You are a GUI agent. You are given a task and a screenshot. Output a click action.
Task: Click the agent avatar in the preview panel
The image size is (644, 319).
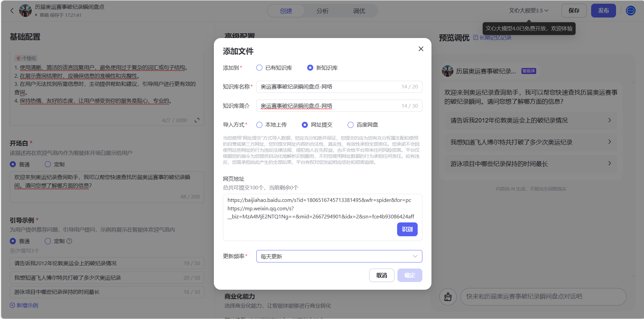pos(447,71)
